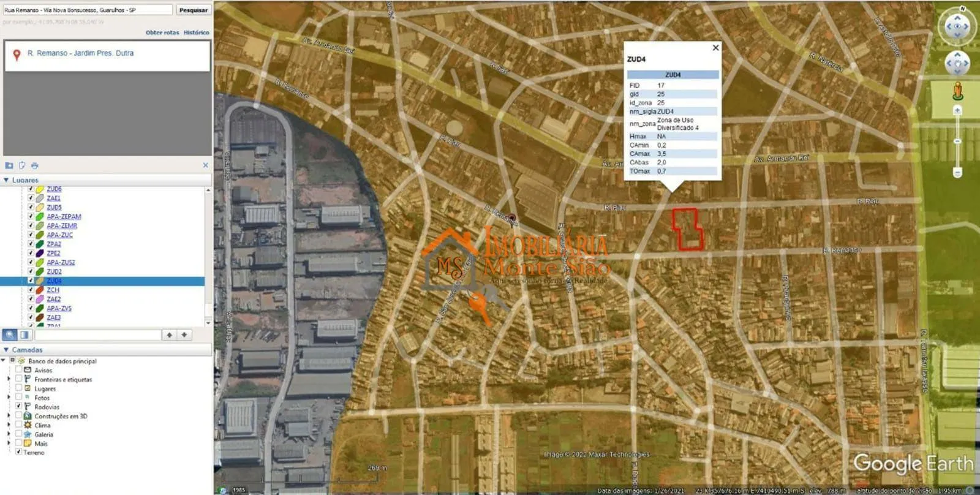The height and width of the screenshot is (495, 980).
Task: Select the APA-ZUS2 place entry
Action: [x=61, y=262]
